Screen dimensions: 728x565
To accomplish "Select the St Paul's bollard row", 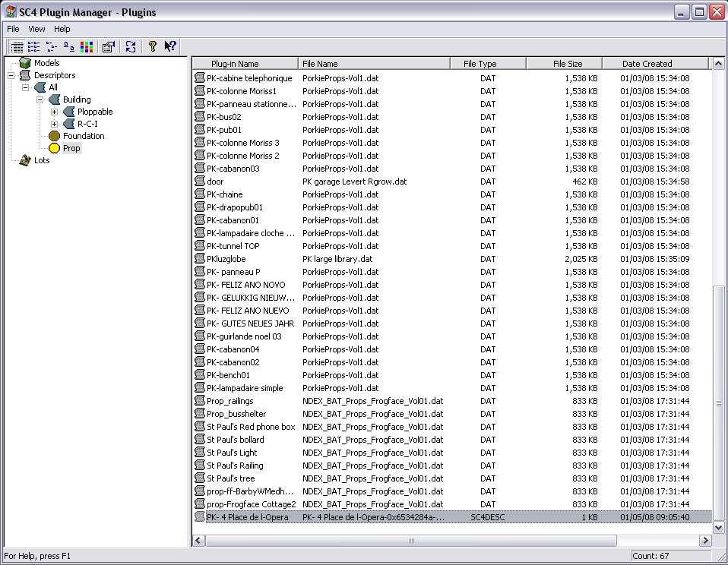I will click(x=452, y=440).
